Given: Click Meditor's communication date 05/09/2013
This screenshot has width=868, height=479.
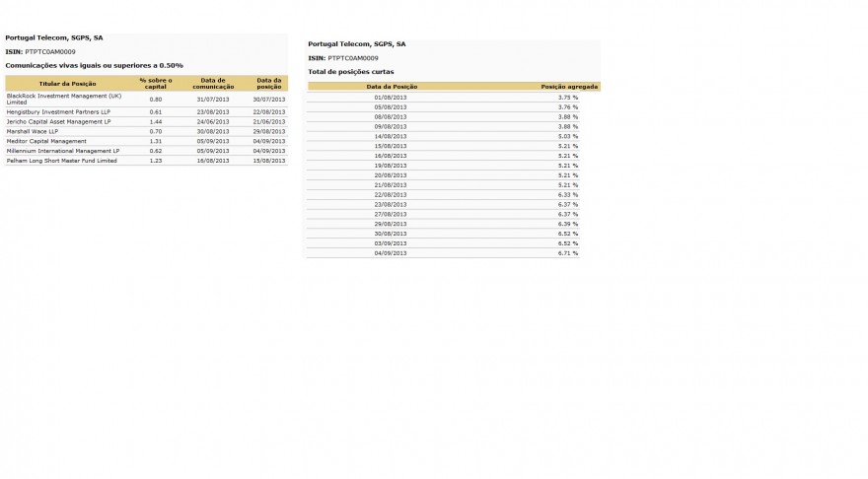Looking at the screenshot, I should pyautogui.click(x=213, y=142).
